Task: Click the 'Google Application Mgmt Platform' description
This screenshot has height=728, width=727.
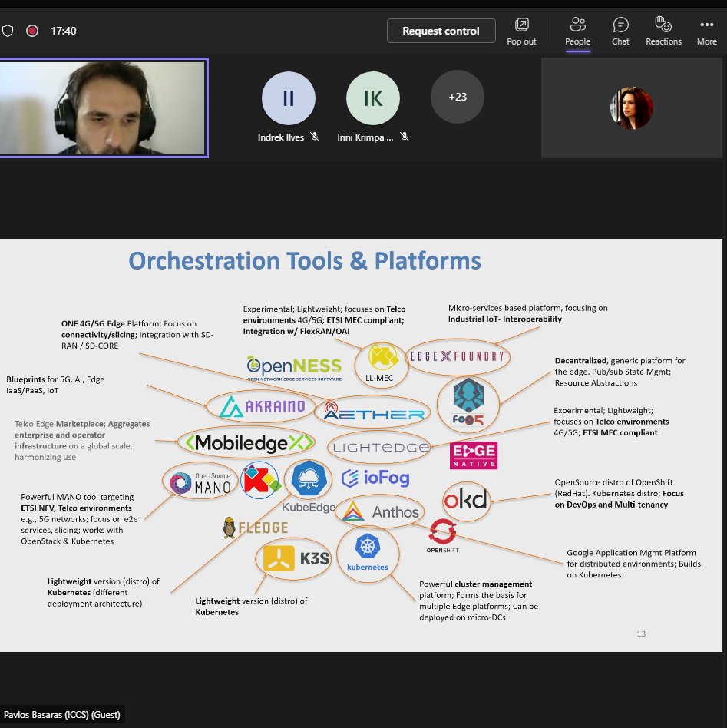Action: 633,564
